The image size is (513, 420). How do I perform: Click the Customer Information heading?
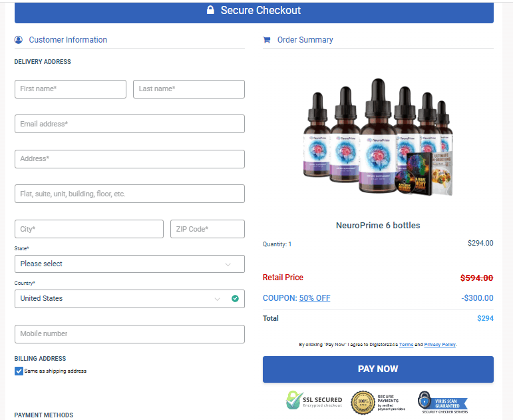point(68,40)
